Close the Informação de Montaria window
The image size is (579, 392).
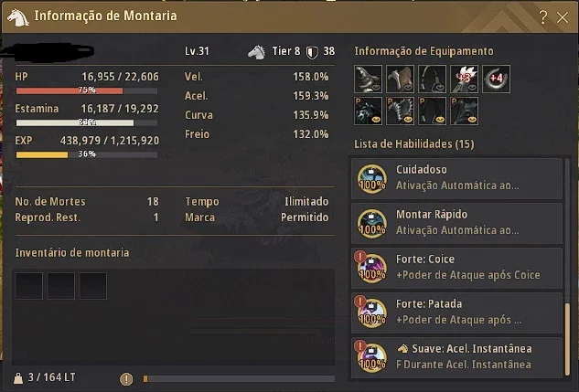563,17
